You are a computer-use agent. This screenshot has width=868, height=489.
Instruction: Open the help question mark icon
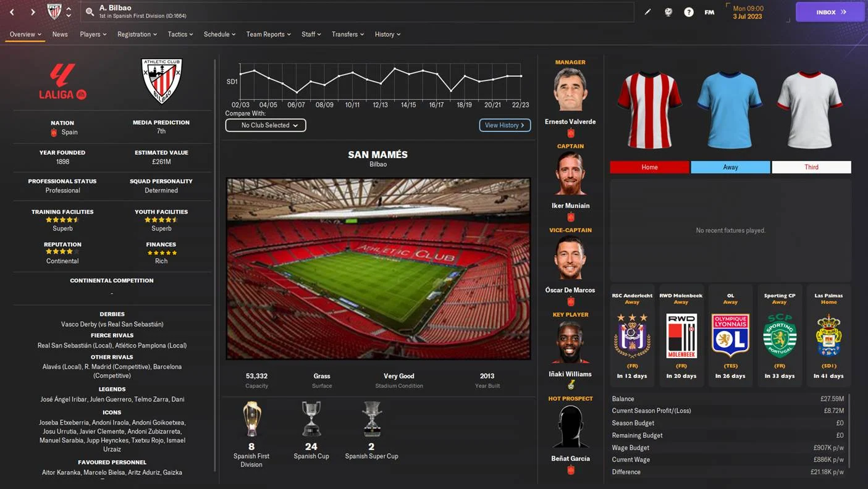click(x=689, y=12)
